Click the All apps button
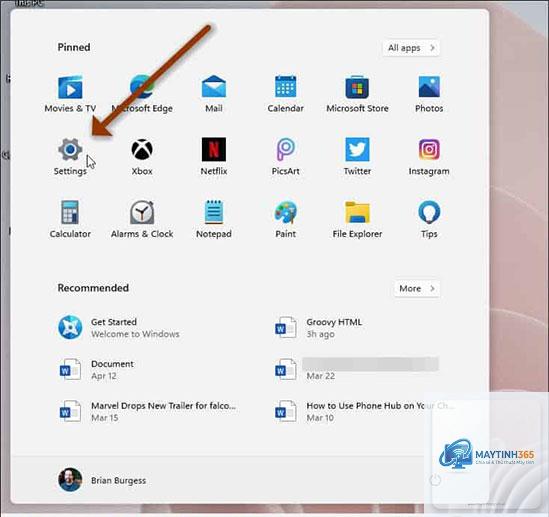The width and height of the screenshot is (549, 517). (411, 48)
